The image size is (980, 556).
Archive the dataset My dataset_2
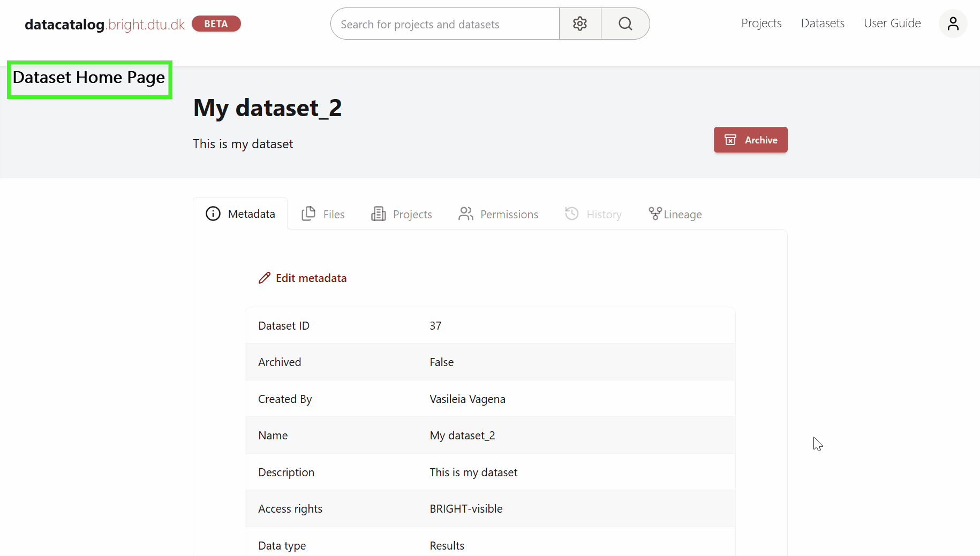click(x=750, y=140)
